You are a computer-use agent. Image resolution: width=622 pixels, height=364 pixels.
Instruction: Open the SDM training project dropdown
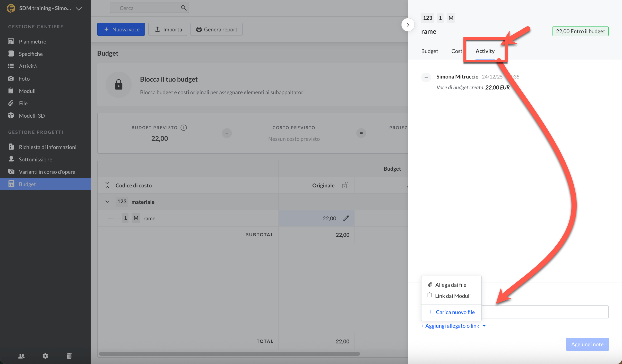pos(79,8)
